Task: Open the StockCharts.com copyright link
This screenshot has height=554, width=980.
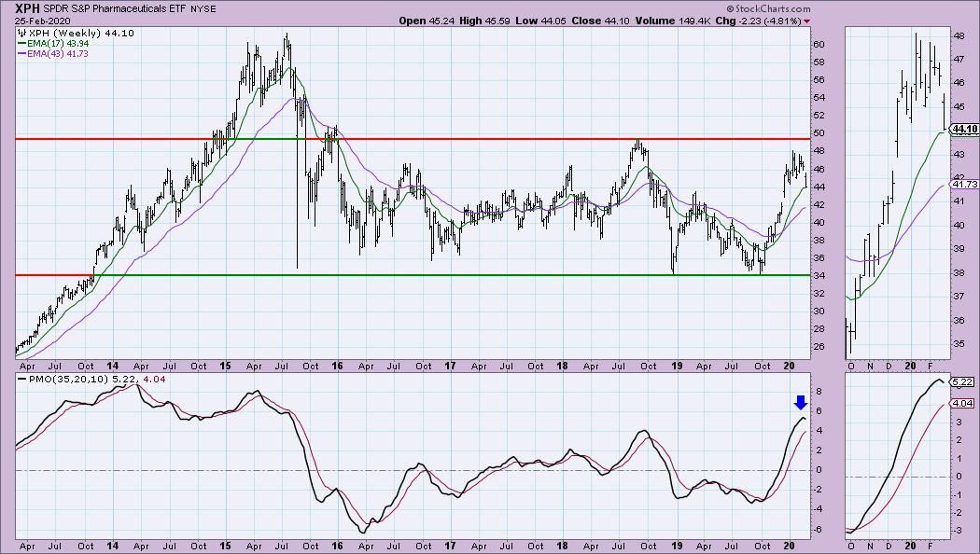Action: coord(768,8)
